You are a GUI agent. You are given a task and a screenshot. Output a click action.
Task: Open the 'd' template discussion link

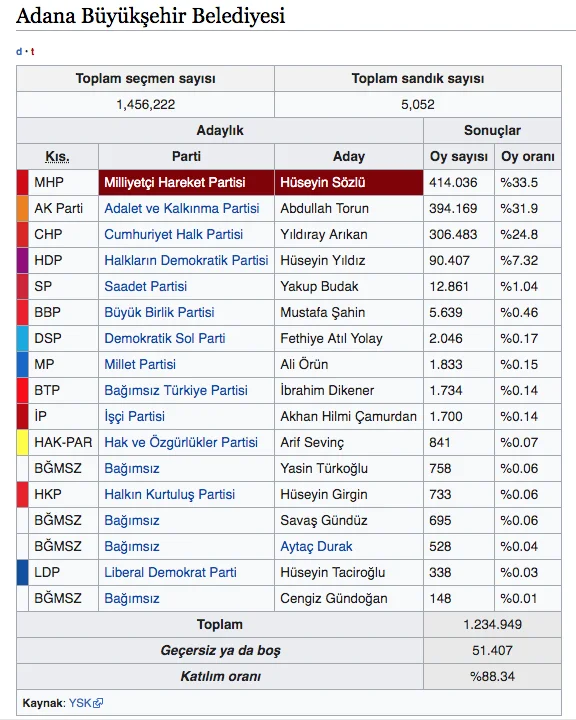pyautogui.click(x=19, y=51)
